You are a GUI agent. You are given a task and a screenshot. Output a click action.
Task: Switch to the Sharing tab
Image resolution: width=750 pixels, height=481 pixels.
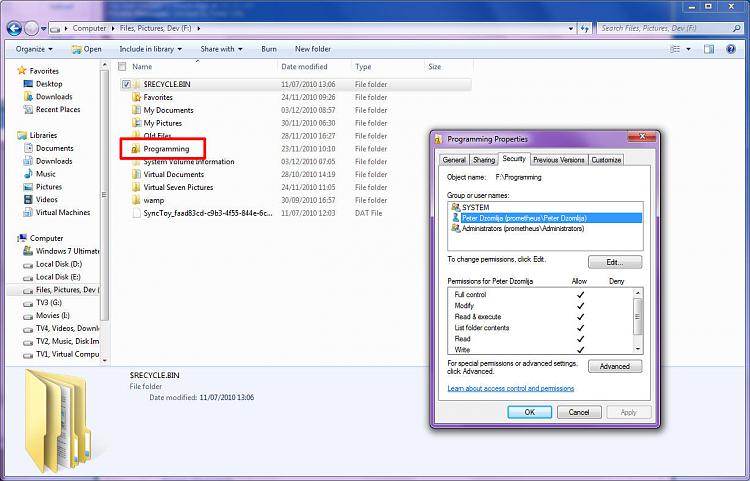(484, 160)
